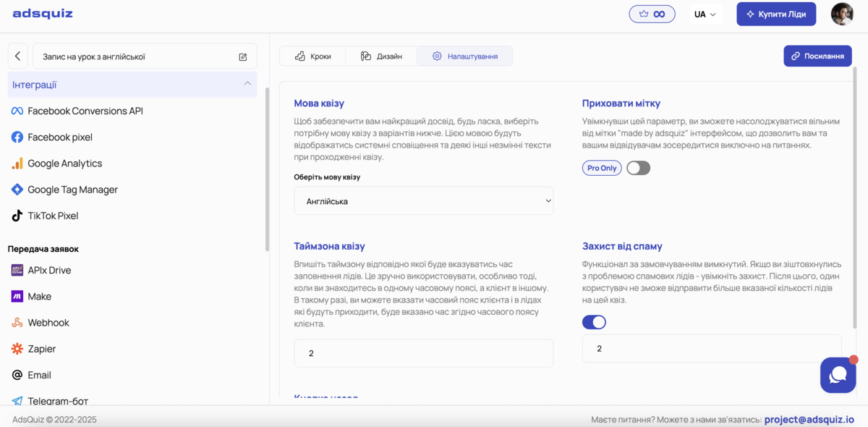This screenshot has height=427, width=868.
Task: Select Google Analytics integration label
Action: click(x=65, y=164)
